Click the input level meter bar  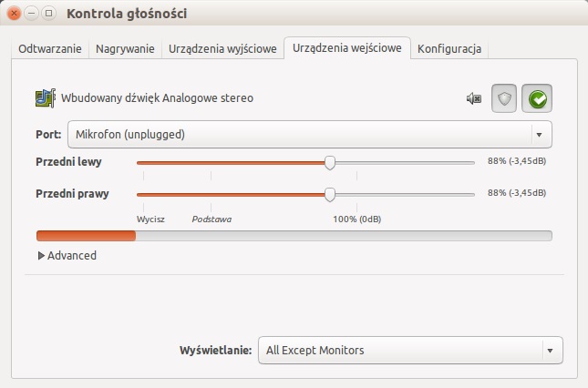pos(294,236)
